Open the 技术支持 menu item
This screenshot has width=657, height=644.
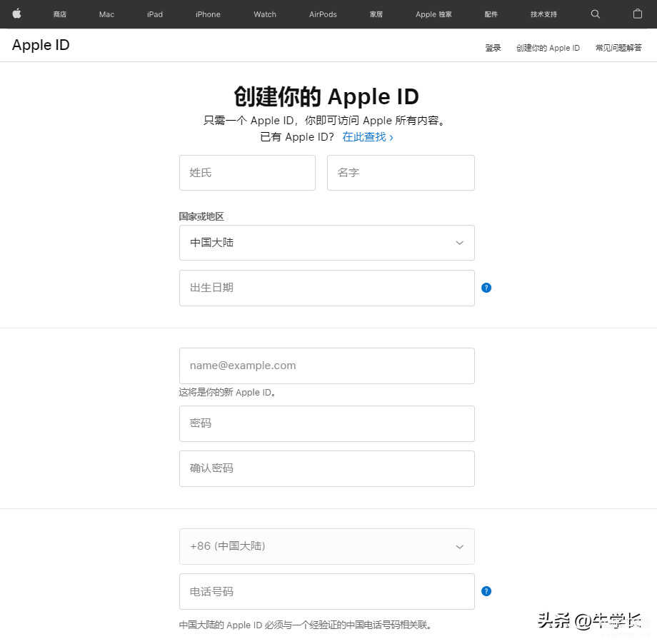(543, 14)
